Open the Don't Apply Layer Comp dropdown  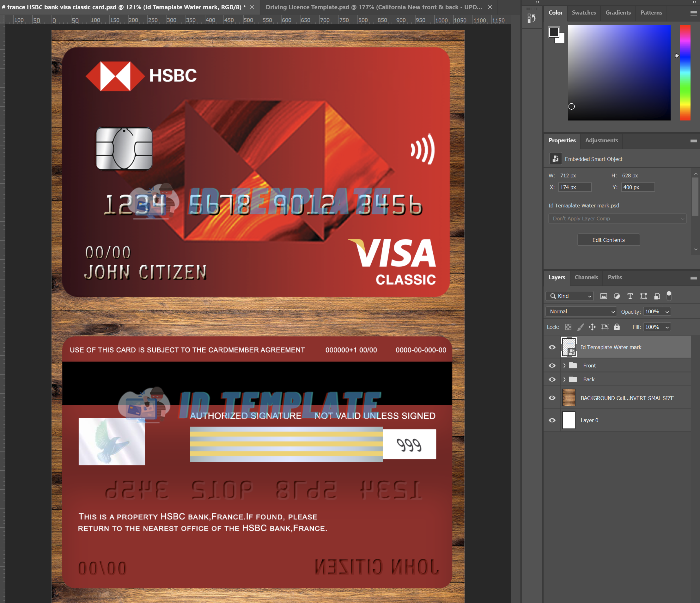(x=617, y=218)
